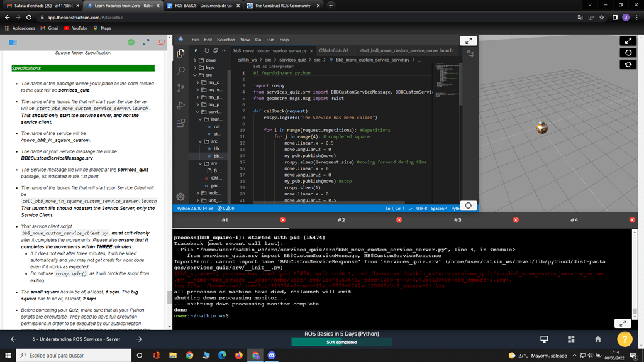Screen dimensions: 644x362
Task: Click the Set as interpreter link
Action: point(273,66)
